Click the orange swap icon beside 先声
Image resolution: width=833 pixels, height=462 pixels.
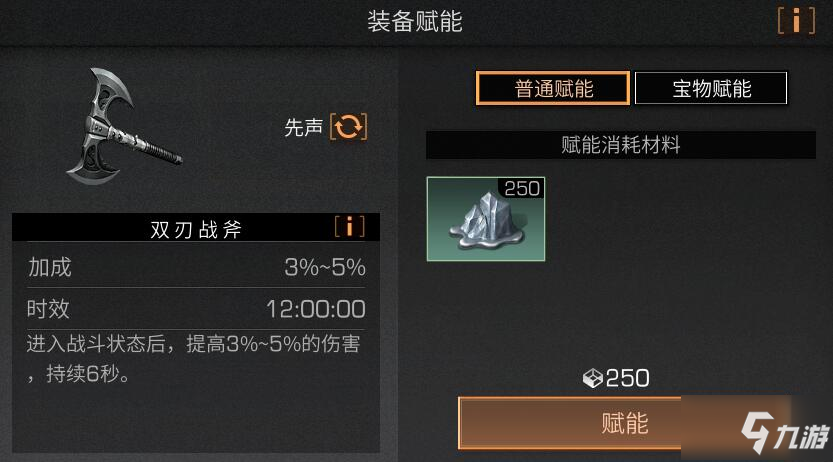coord(348,127)
